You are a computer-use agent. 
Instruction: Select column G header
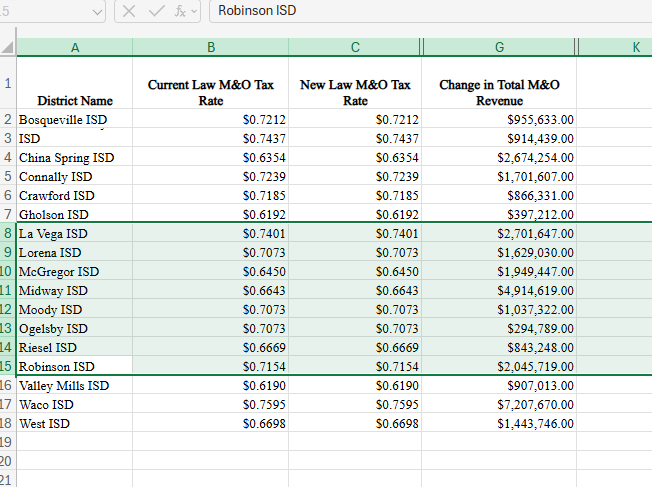[x=499, y=48]
